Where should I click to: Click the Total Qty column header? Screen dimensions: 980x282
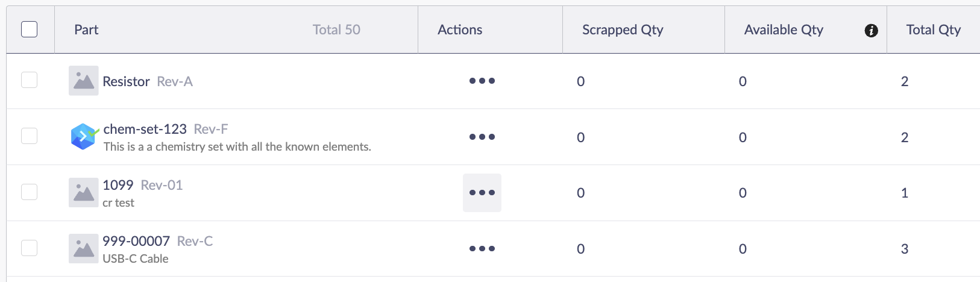click(933, 30)
